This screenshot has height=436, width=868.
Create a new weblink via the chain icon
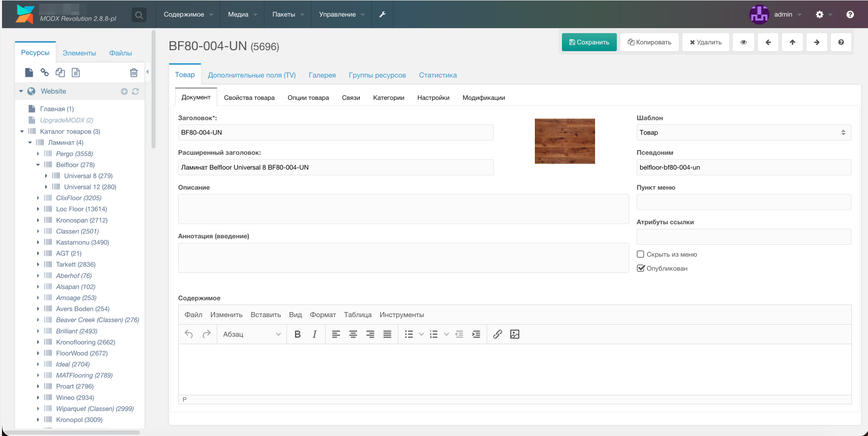point(45,73)
